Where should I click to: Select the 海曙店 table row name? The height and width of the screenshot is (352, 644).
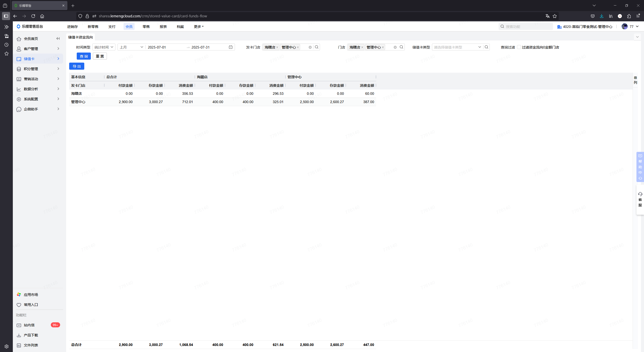pyautogui.click(x=76, y=94)
